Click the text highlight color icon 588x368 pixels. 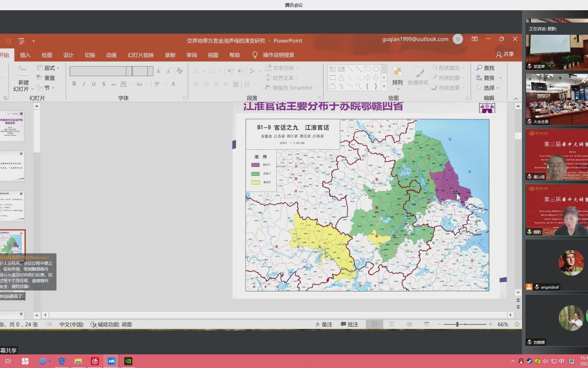[x=157, y=84]
